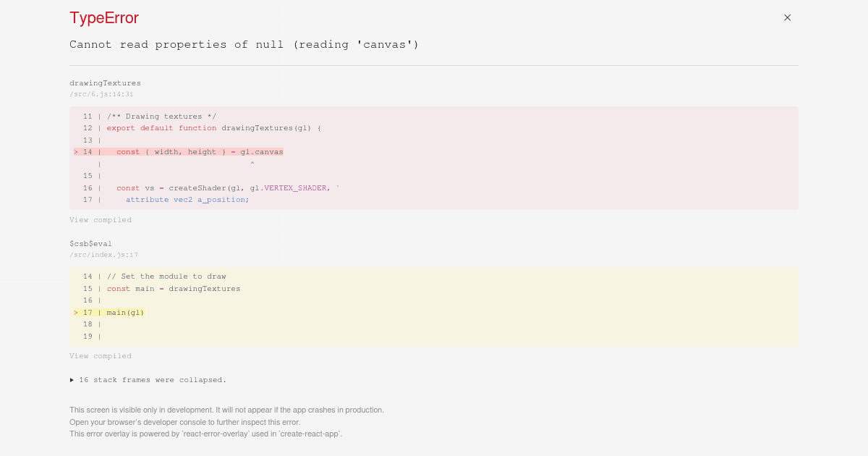Click the VERTEX_SHADER token on line 16
Screen dimensions: 868x456
(294, 187)
